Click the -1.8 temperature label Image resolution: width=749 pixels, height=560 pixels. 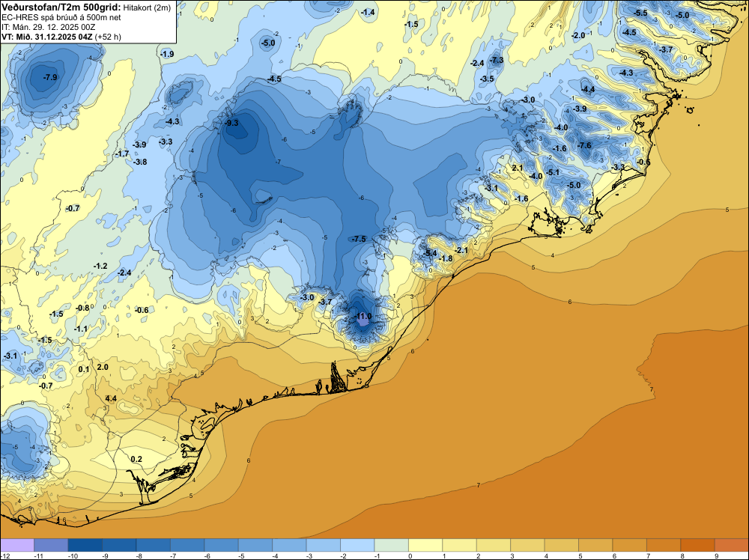tap(446, 258)
